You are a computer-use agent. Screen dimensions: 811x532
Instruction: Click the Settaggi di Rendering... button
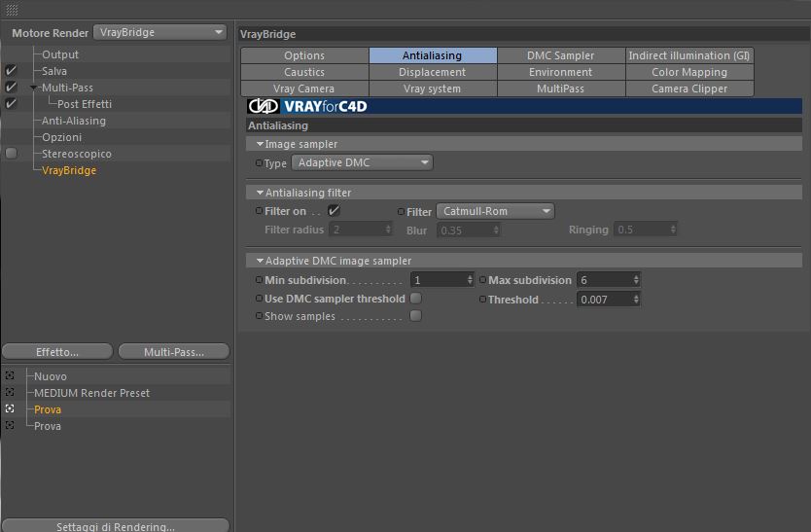(116, 525)
